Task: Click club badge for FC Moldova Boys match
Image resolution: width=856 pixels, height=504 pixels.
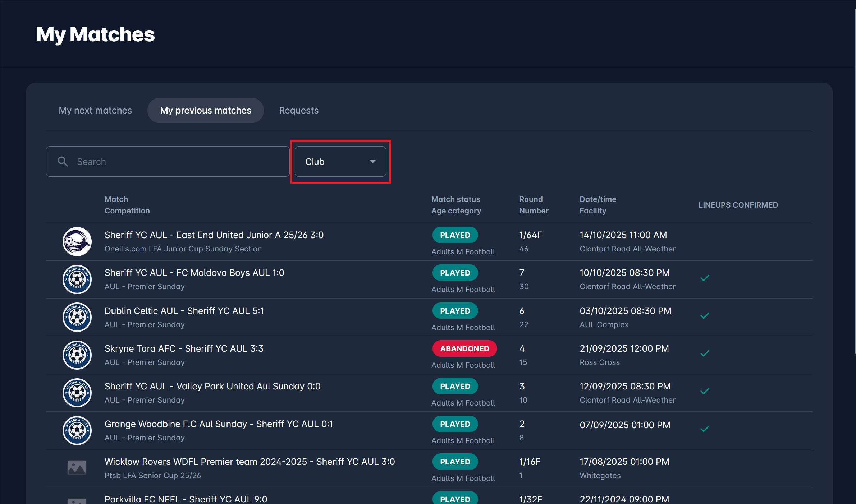Action: click(77, 279)
